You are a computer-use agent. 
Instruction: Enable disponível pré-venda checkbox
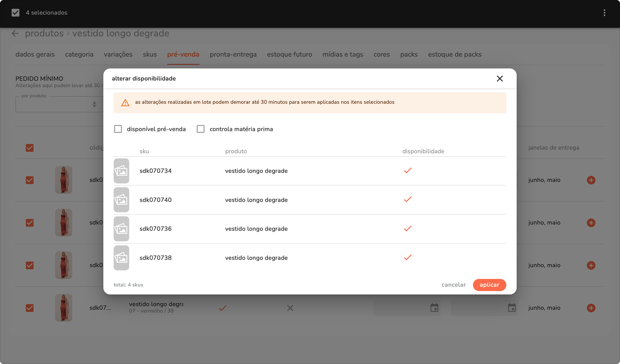(118, 129)
